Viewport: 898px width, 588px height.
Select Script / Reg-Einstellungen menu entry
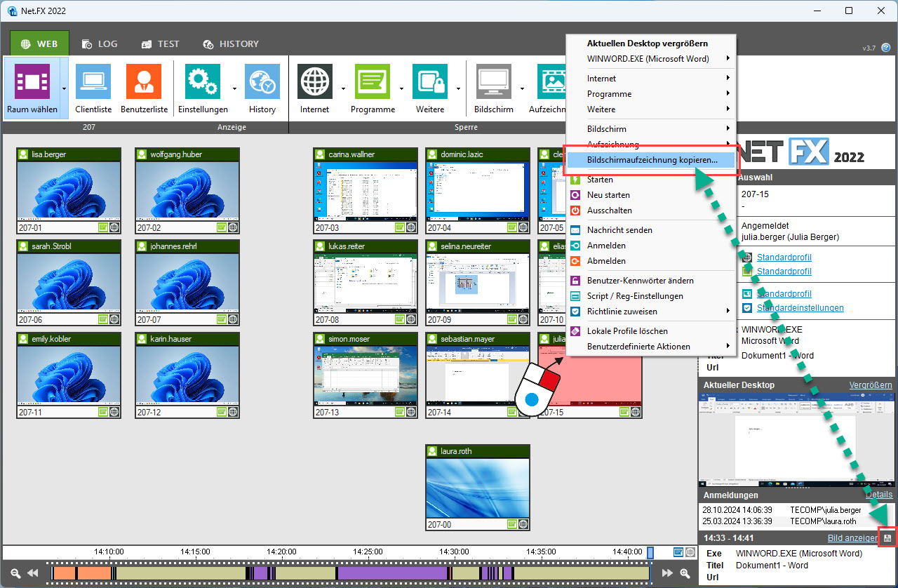pos(650,296)
